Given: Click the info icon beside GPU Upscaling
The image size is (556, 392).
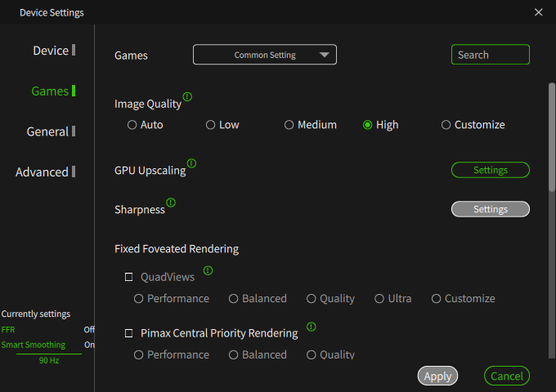Looking at the screenshot, I should 191,163.
